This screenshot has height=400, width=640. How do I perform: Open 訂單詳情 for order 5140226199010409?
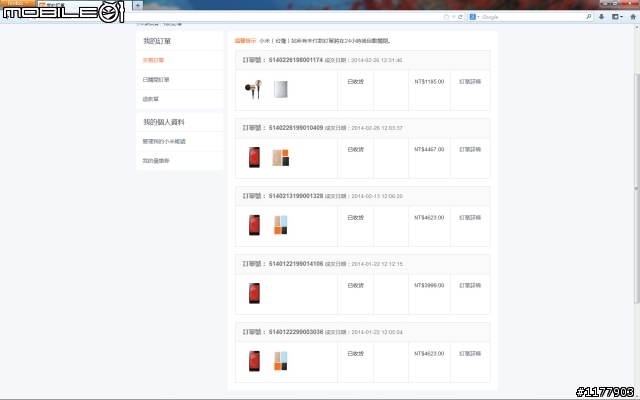[x=470, y=149]
